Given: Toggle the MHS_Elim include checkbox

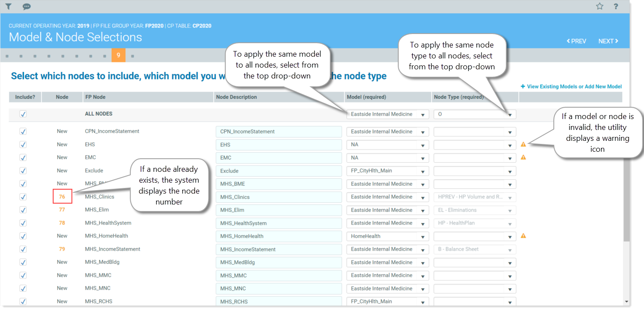Looking at the screenshot, I should pyautogui.click(x=23, y=210).
